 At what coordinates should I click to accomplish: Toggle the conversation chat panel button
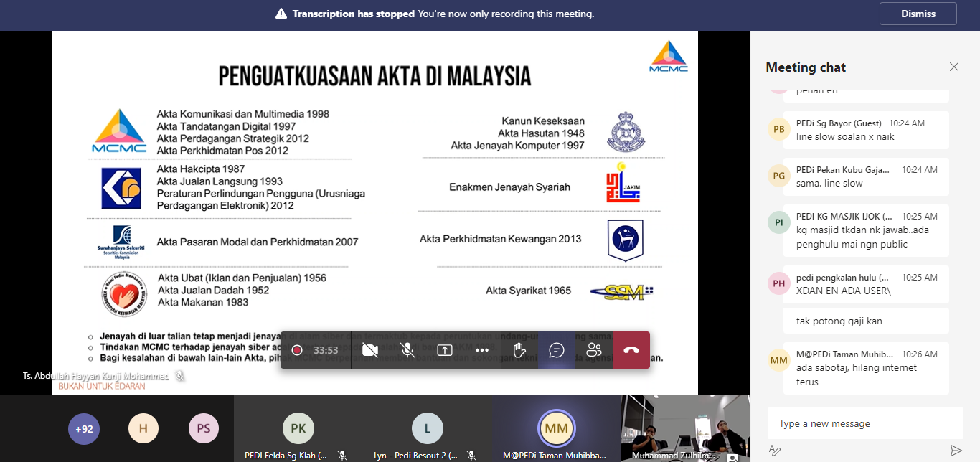557,350
